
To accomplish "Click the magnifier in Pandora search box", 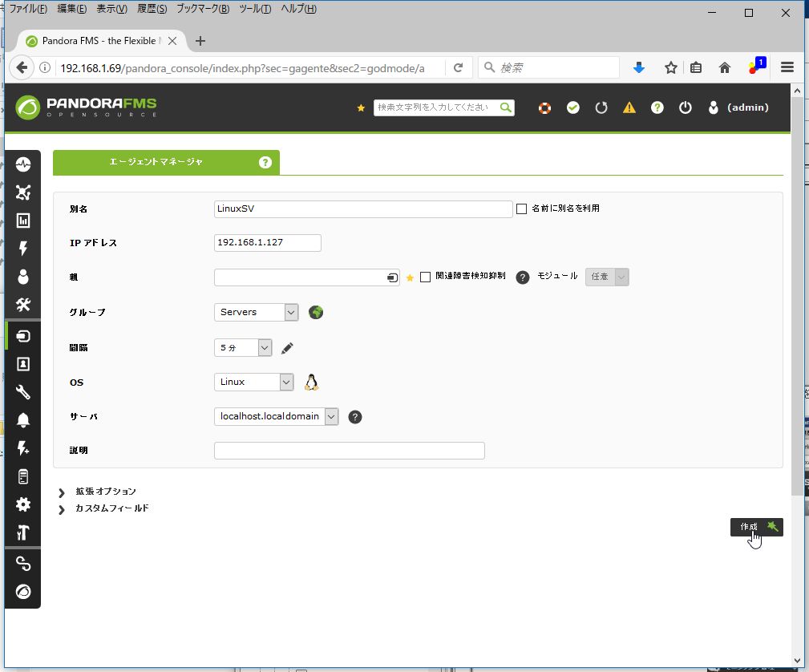I will (x=506, y=107).
